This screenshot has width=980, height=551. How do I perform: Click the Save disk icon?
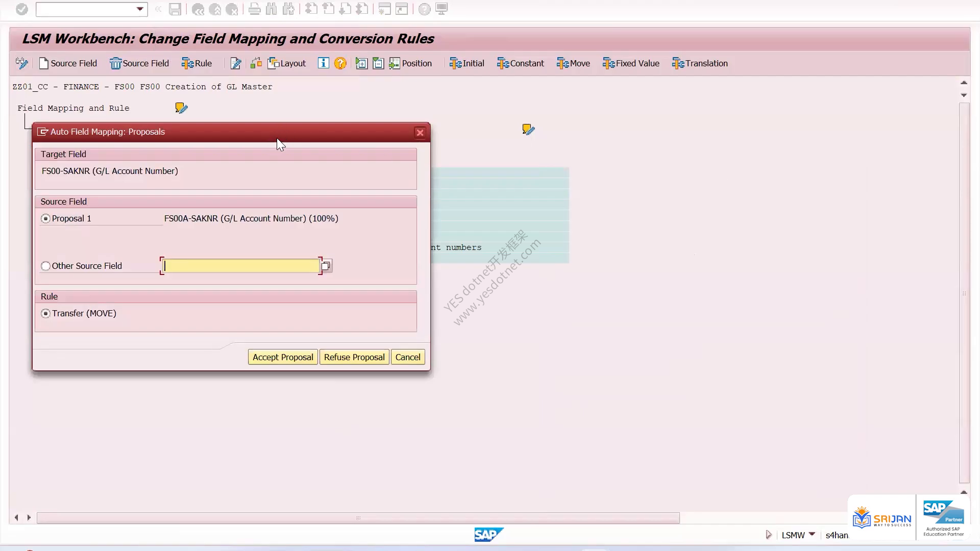[175, 9]
